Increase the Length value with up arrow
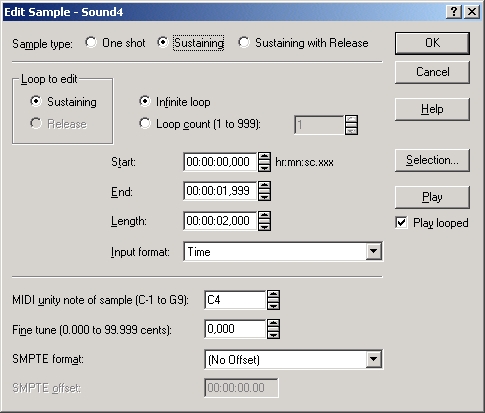The width and height of the screenshot is (485, 413). [x=264, y=216]
